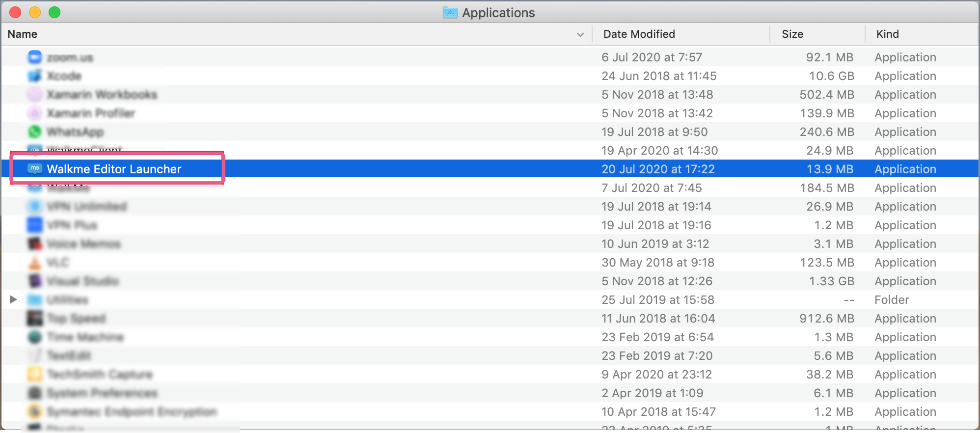This screenshot has width=980, height=433.
Task: Select the 1.33 GB size value
Action: [x=832, y=281]
